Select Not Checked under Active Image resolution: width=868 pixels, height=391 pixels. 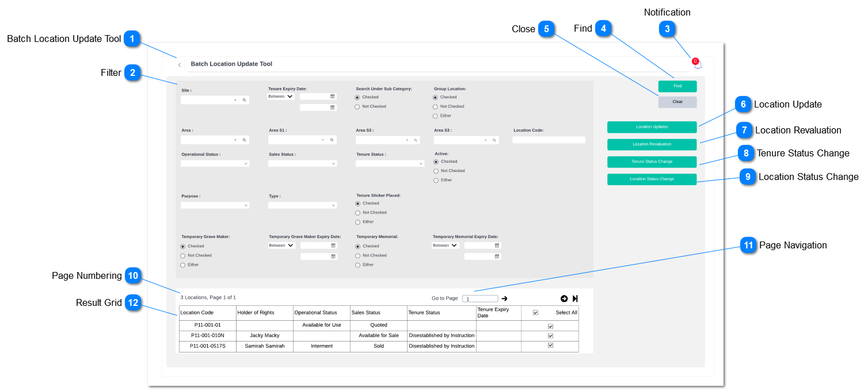pyautogui.click(x=436, y=171)
